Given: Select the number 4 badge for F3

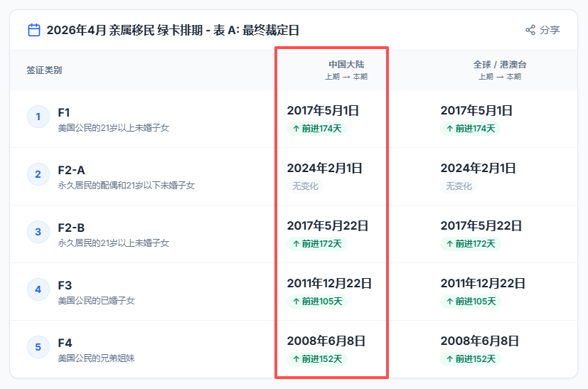Looking at the screenshot, I should pos(38,289).
